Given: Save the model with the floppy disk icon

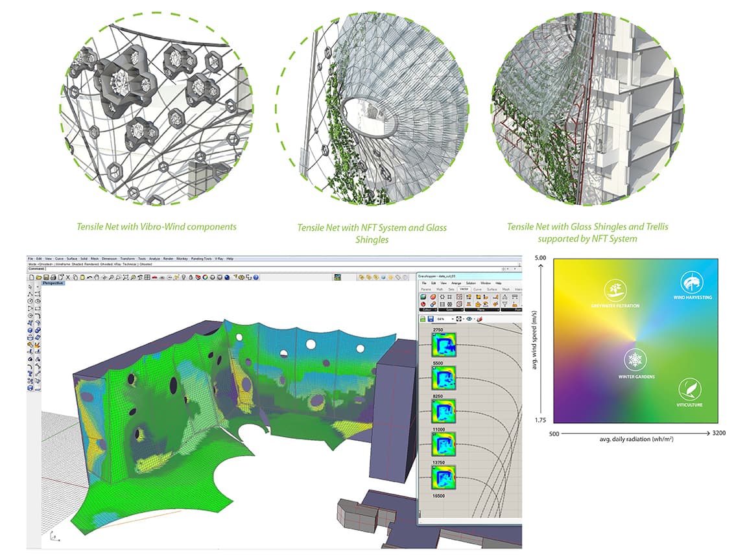Looking at the screenshot, I should (46, 277).
